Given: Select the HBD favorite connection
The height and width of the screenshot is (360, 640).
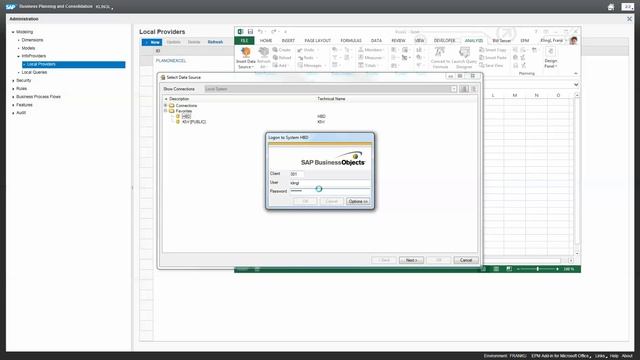Looking at the screenshot, I should pos(187,116).
